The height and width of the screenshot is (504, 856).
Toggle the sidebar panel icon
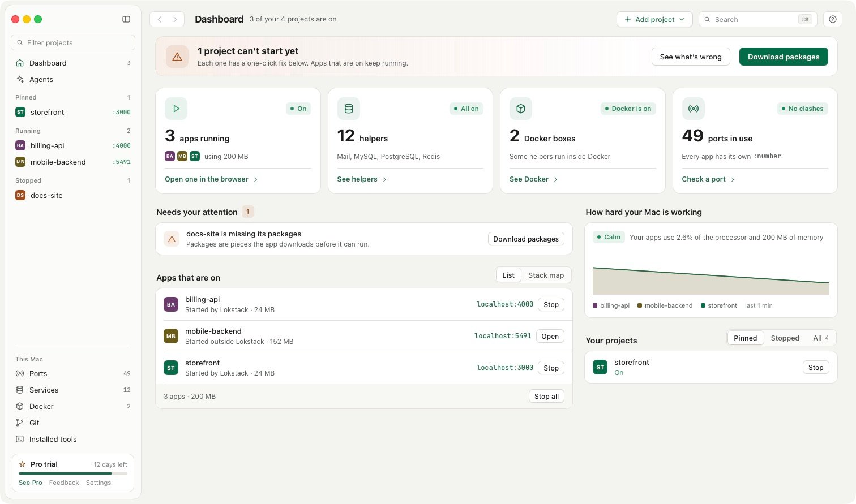coord(126,19)
